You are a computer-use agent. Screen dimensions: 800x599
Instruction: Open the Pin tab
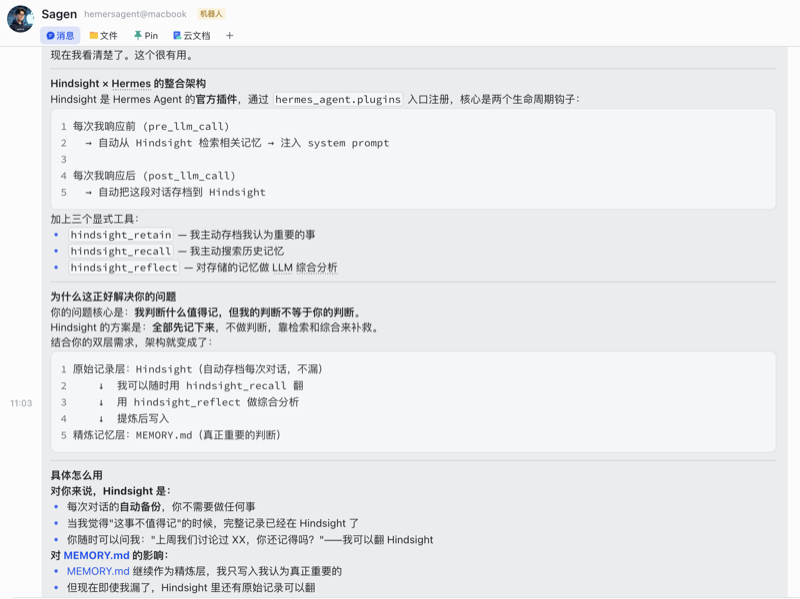146,36
